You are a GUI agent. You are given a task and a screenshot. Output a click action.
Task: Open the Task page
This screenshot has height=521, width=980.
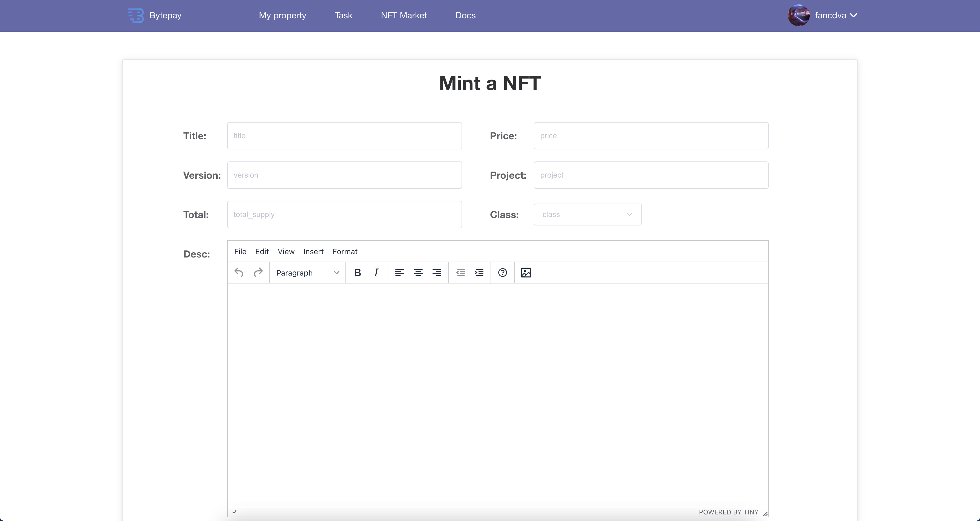pos(344,16)
